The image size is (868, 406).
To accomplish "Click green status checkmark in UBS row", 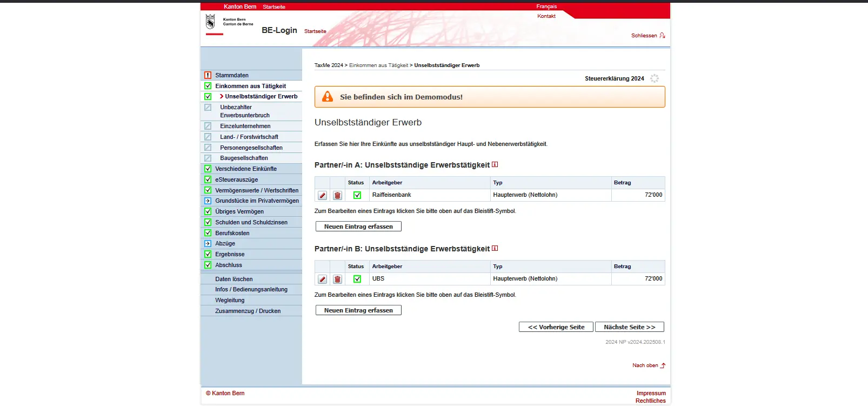I will pyautogui.click(x=357, y=279).
